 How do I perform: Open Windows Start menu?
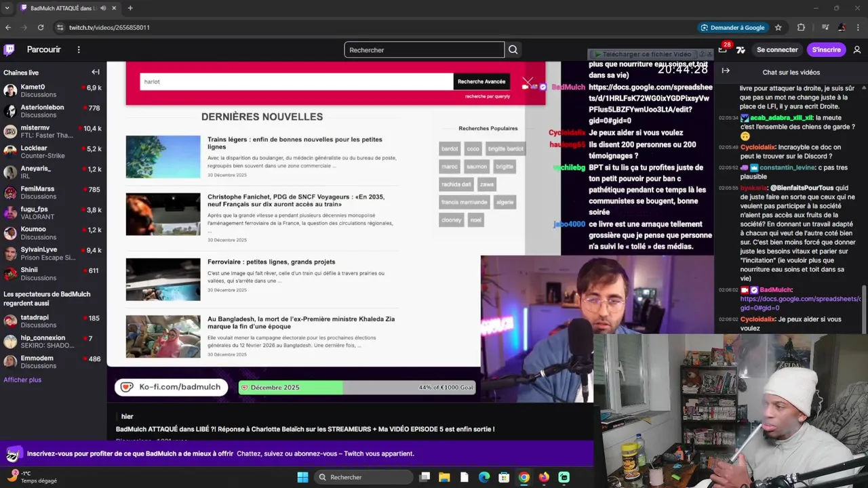coord(302,477)
